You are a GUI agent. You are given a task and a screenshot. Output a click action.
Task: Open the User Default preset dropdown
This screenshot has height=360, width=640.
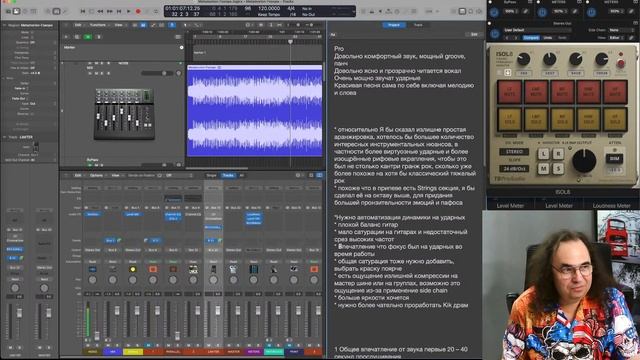[x=537, y=30]
